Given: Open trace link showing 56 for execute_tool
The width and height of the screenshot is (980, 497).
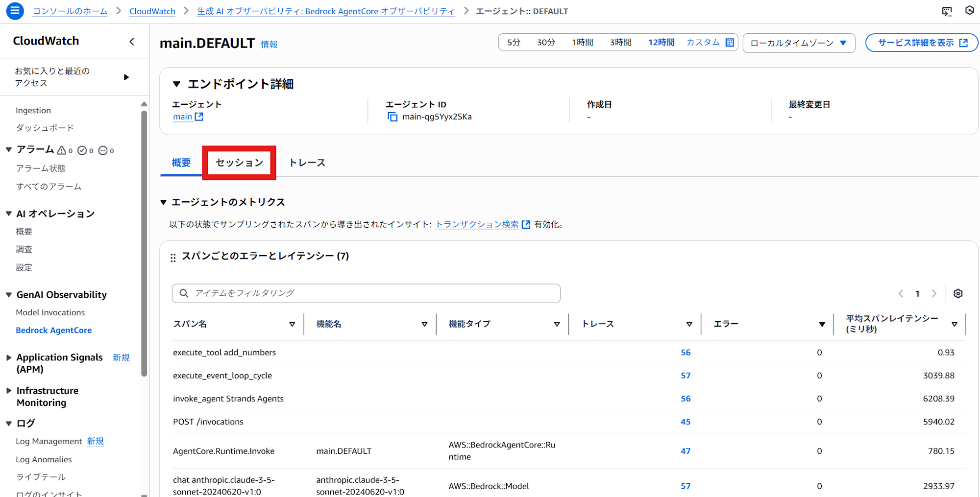Looking at the screenshot, I should pos(686,352).
